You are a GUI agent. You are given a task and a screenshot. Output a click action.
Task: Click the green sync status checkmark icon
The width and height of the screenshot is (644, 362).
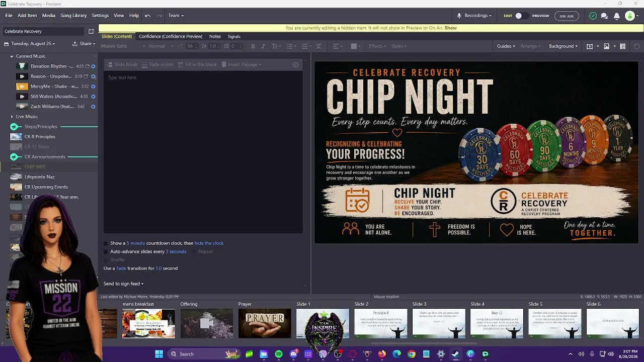[x=593, y=16]
